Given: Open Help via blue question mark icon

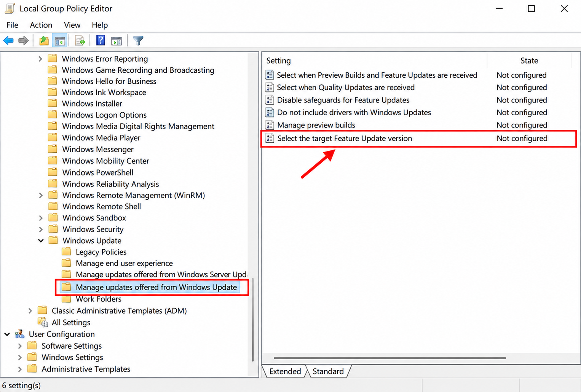Looking at the screenshot, I should click(x=101, y=40).
